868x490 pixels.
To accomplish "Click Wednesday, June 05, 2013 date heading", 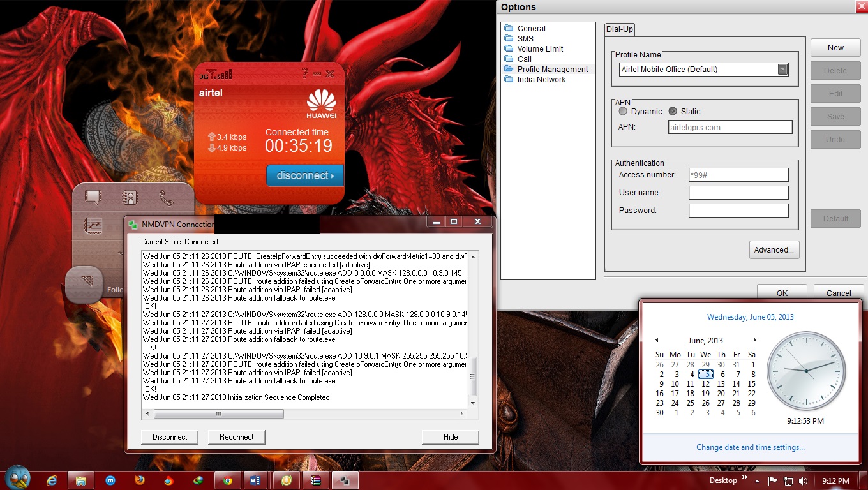I will 751,317.
